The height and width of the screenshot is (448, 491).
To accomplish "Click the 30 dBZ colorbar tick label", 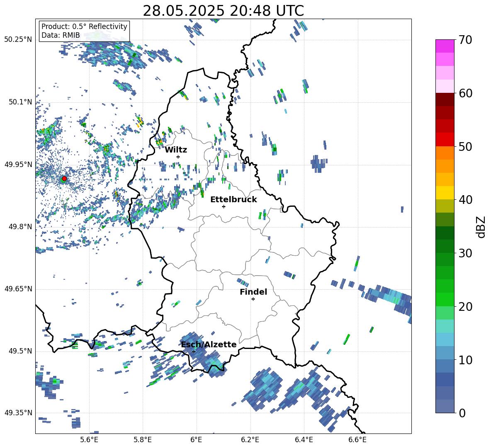I will 465,253.
